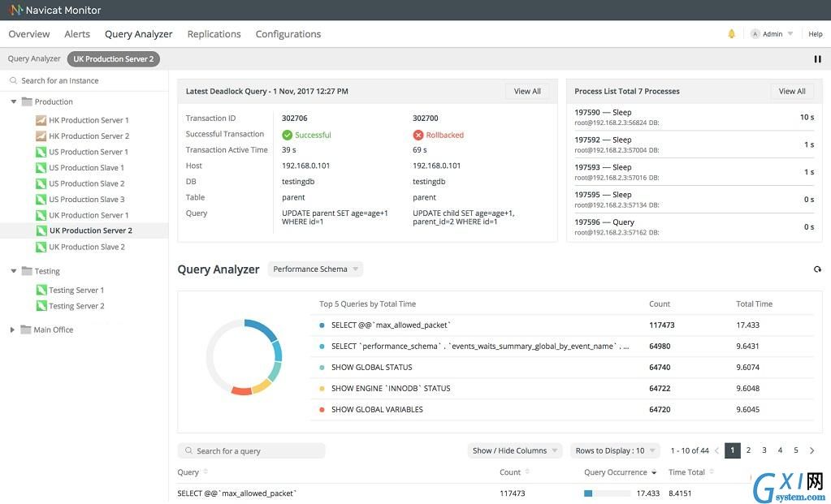Click SHOW GLOBAL STATUS query row
The image size is (831, 504).
click(562, 368)
